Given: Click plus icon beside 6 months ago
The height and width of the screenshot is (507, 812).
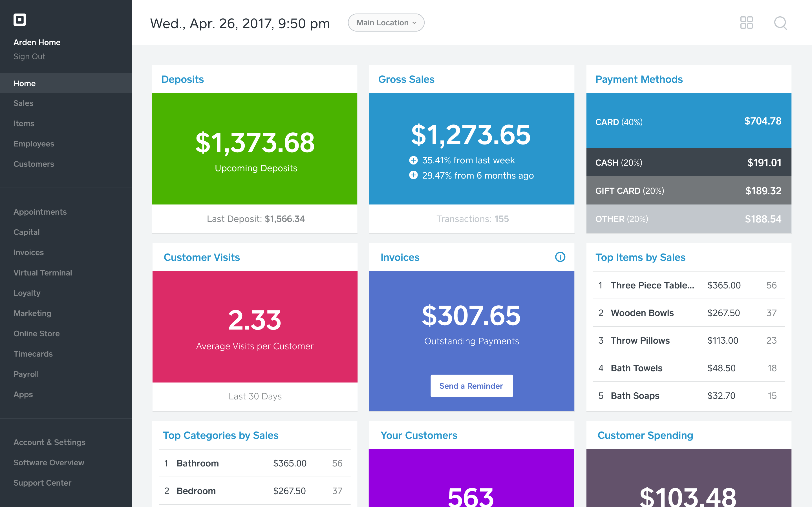Looking at the screenshot, I should pyautogui.click(x=413, y=175).
